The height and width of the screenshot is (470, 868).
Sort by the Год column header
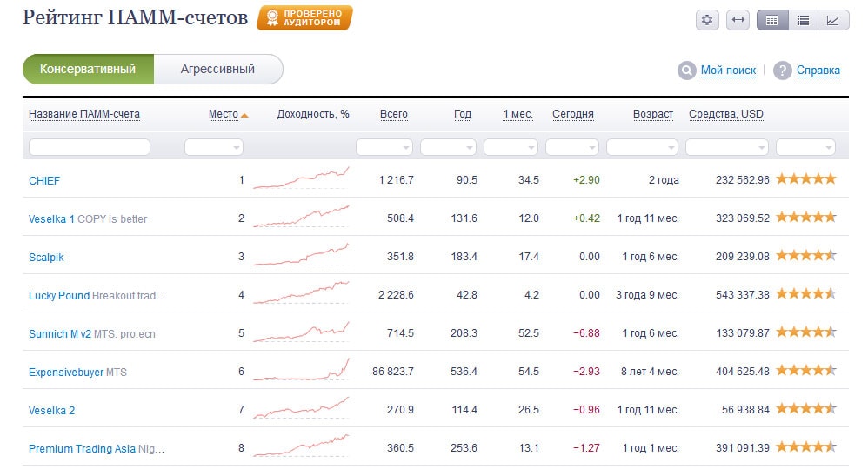(463, 114)
